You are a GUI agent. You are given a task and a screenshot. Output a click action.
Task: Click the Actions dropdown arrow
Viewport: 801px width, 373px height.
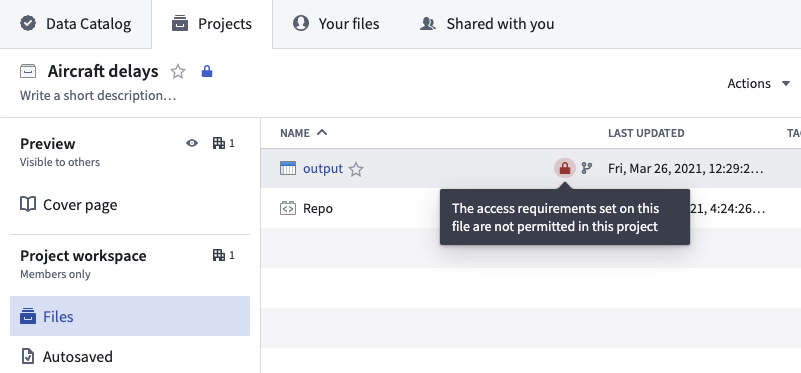coord(786,83)
